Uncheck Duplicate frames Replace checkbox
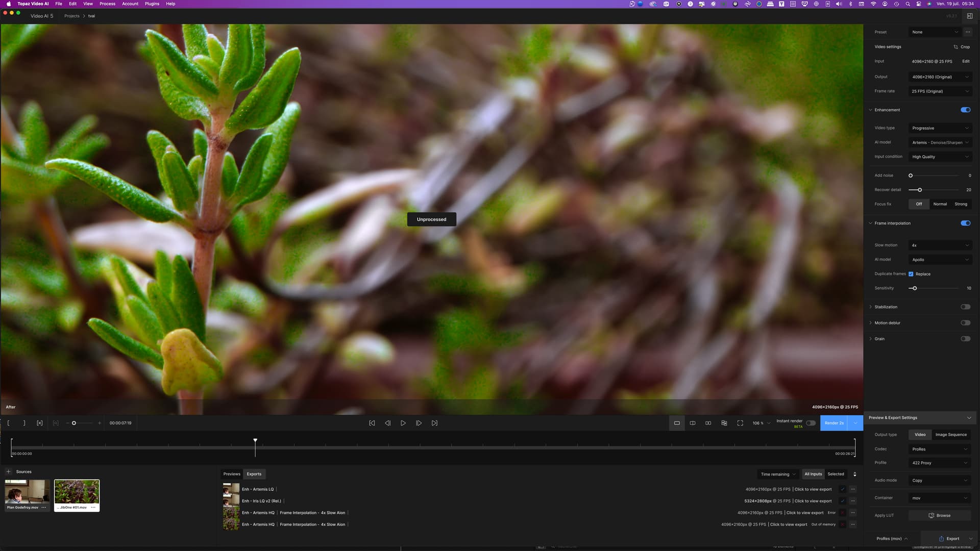 coord(911,274)
